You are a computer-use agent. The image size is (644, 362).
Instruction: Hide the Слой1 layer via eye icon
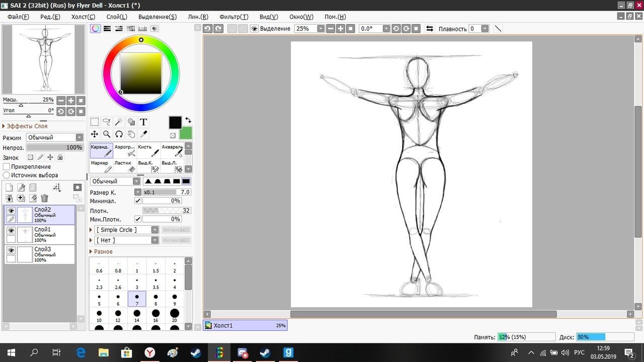[x=11, y=231]
